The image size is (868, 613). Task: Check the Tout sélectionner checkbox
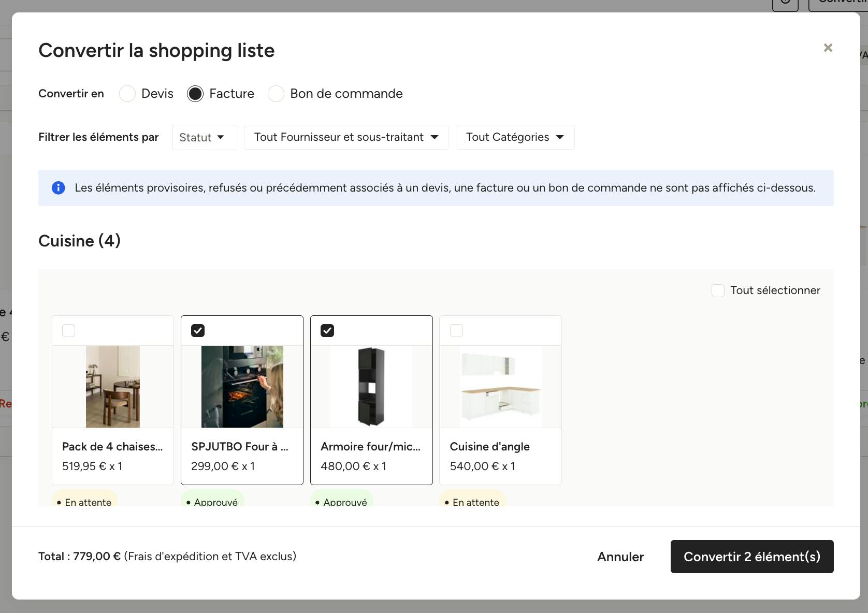718,290
